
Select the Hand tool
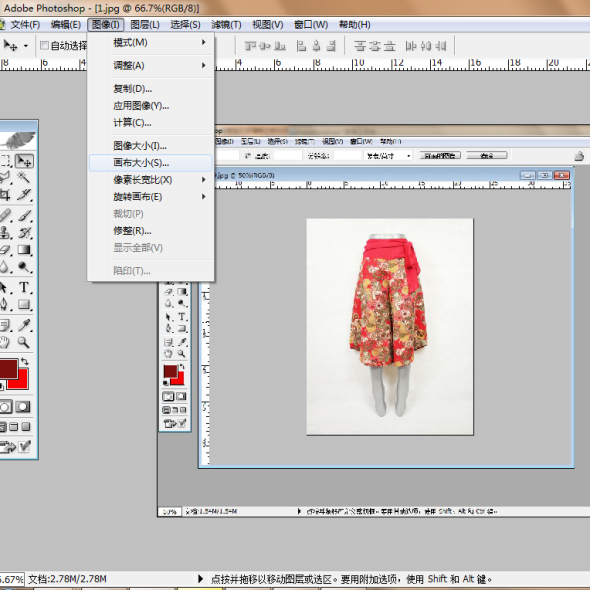point(5,342)
